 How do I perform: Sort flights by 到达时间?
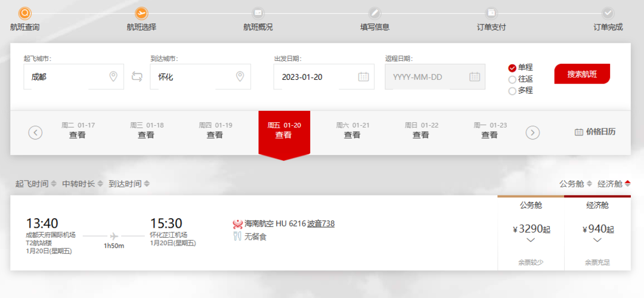[x=129, y=184]
